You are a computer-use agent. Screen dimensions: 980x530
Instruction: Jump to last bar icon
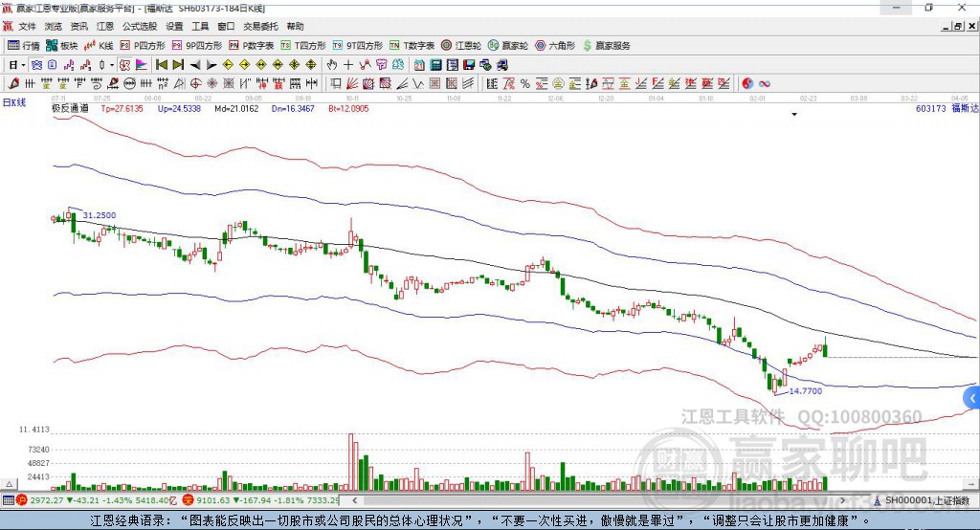pyautogui.click(x=178, y=65)
